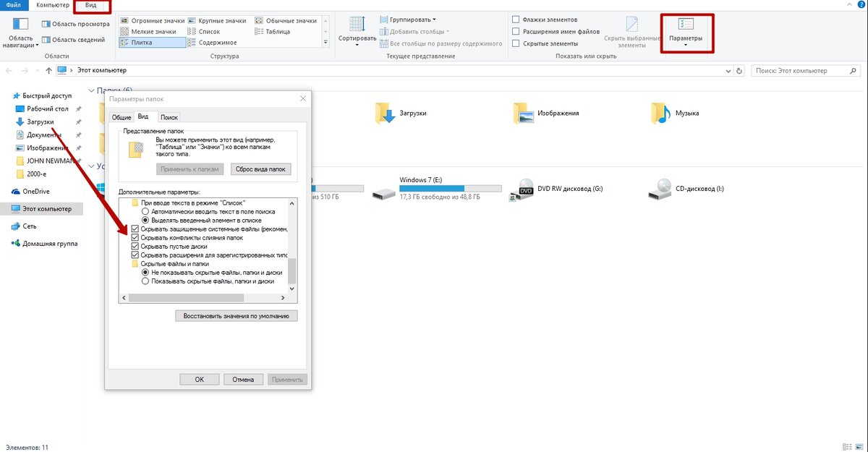
Task: Enable the Скрытые элементы checkbox
Action: [x=516, y=44]
